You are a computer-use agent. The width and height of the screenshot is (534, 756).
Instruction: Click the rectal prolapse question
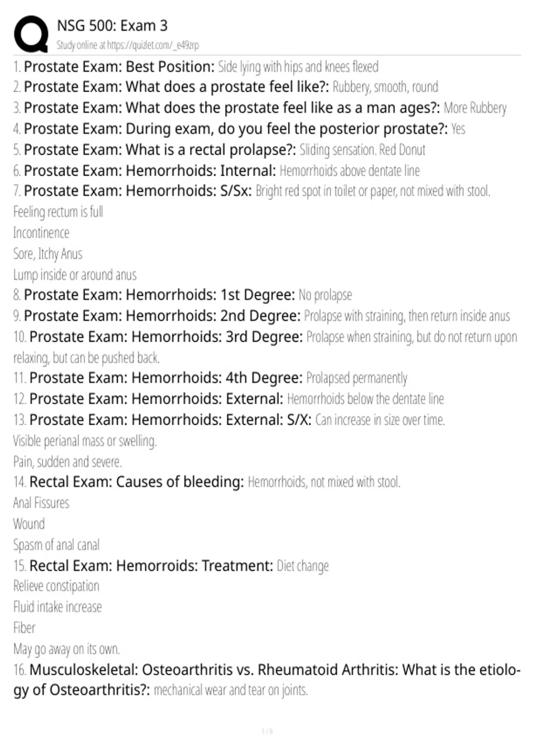click(x=160, y=149)
